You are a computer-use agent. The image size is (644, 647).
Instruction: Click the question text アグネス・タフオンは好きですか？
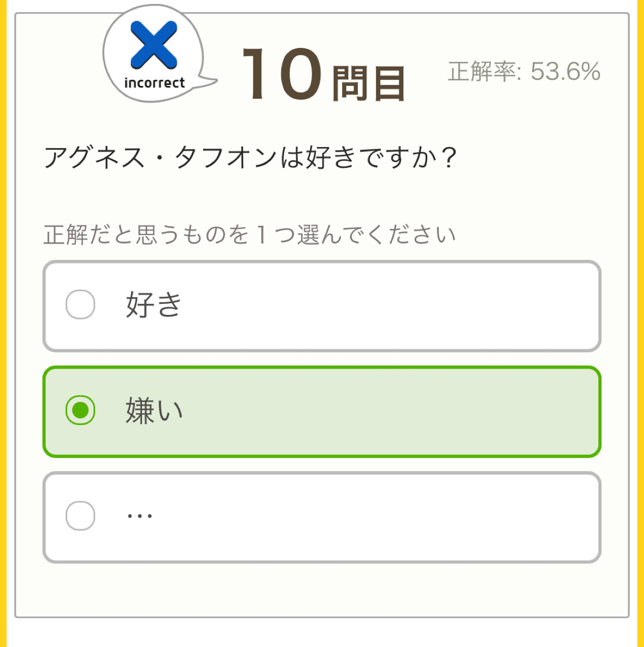tap(250, 157)
